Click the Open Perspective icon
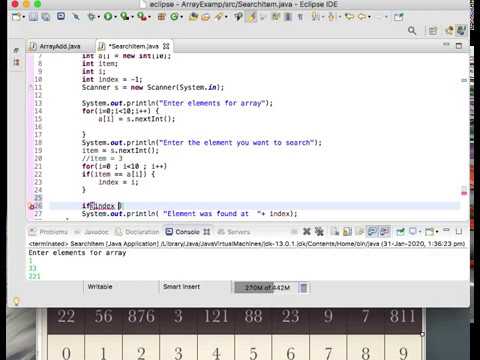 (433, 31)
